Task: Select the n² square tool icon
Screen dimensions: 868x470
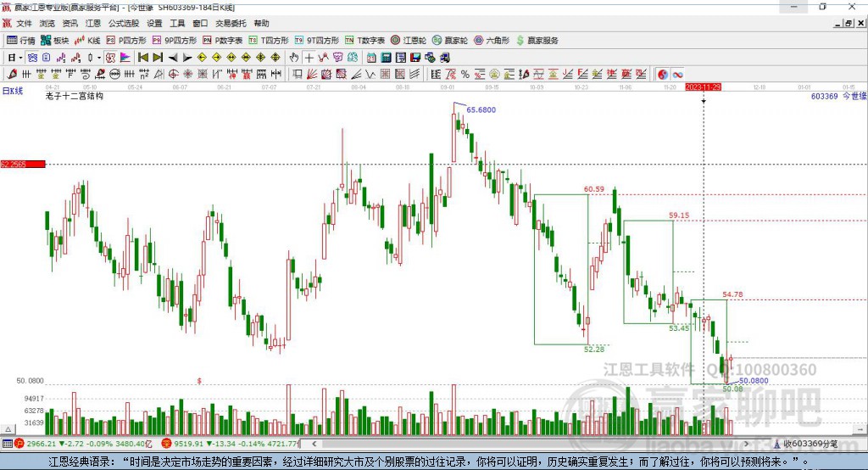Action: click(144, 75)
